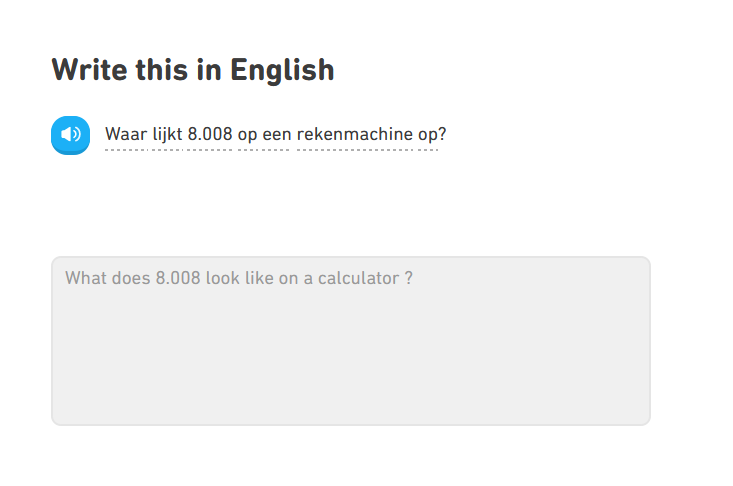Click the word "look" in answer box
This screenshot has height=486, width=733.
[224, 278]
